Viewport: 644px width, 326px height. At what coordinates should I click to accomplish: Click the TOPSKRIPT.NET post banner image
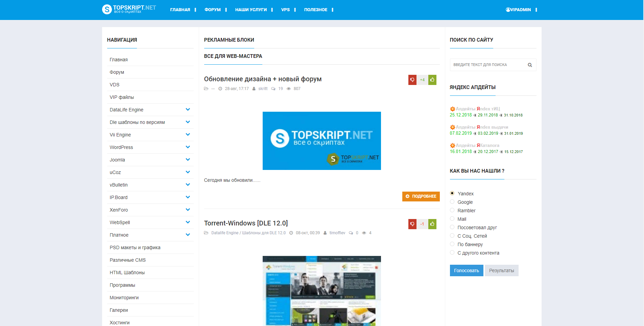[x=322, y=141]
